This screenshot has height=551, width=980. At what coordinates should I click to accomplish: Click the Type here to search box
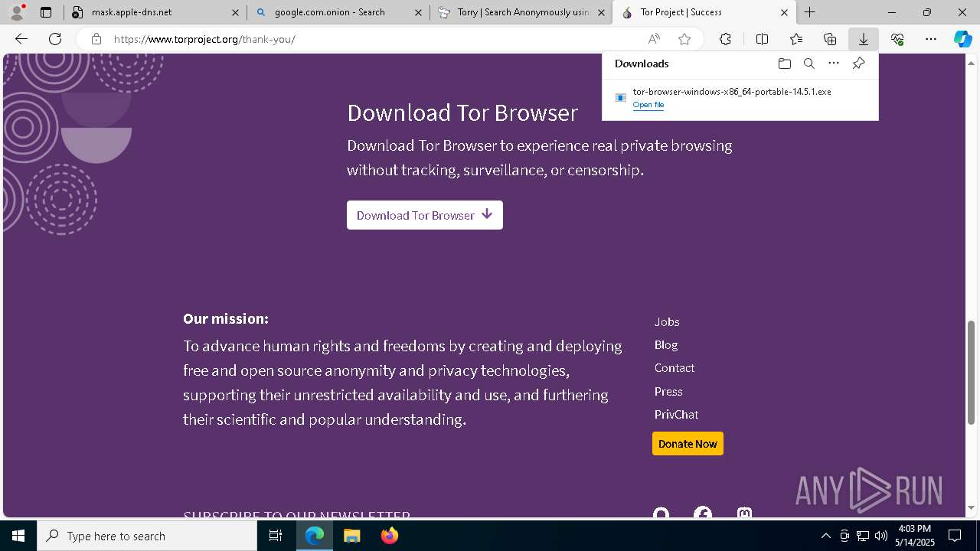click(147, 536)
